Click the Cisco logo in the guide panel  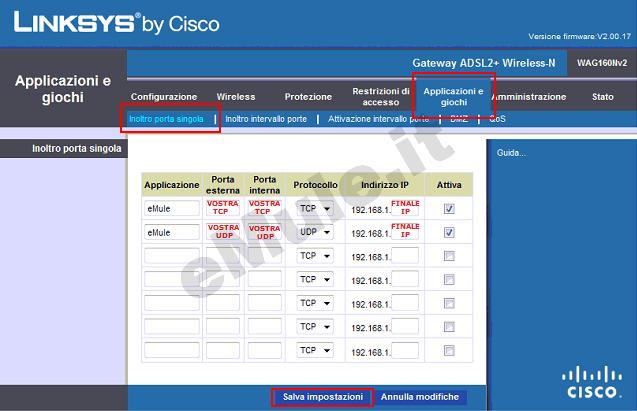point(592,382)
